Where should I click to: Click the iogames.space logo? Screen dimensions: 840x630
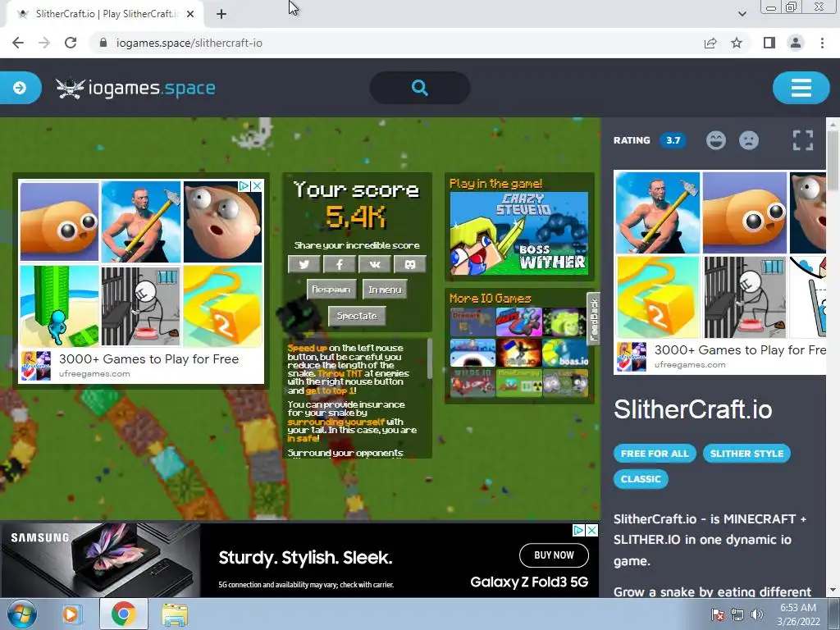(x=135, y=88)
